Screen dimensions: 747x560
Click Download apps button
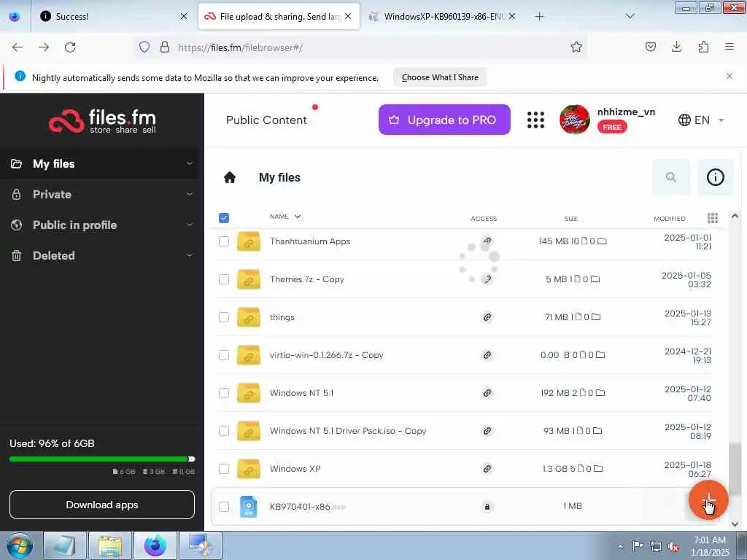102,505
